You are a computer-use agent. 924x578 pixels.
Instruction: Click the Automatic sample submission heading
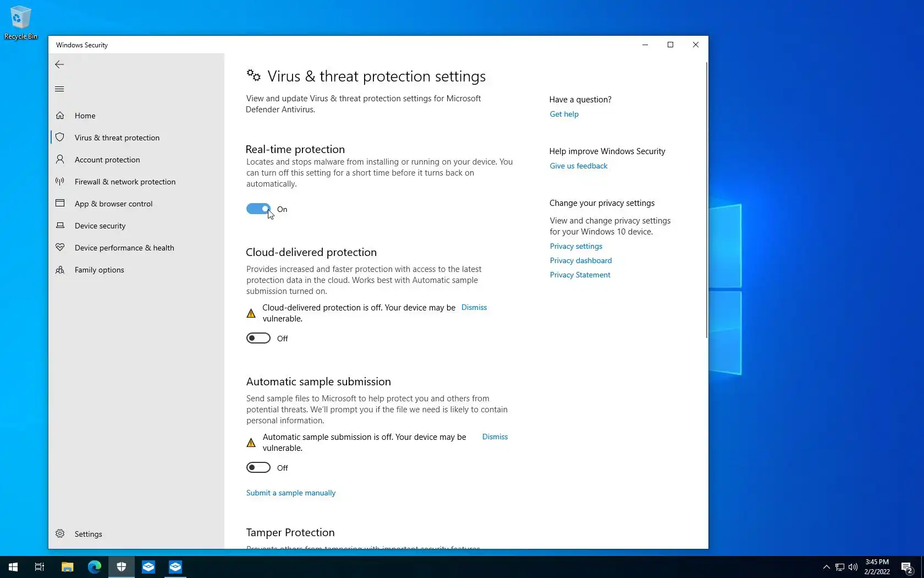pos(318,382)
